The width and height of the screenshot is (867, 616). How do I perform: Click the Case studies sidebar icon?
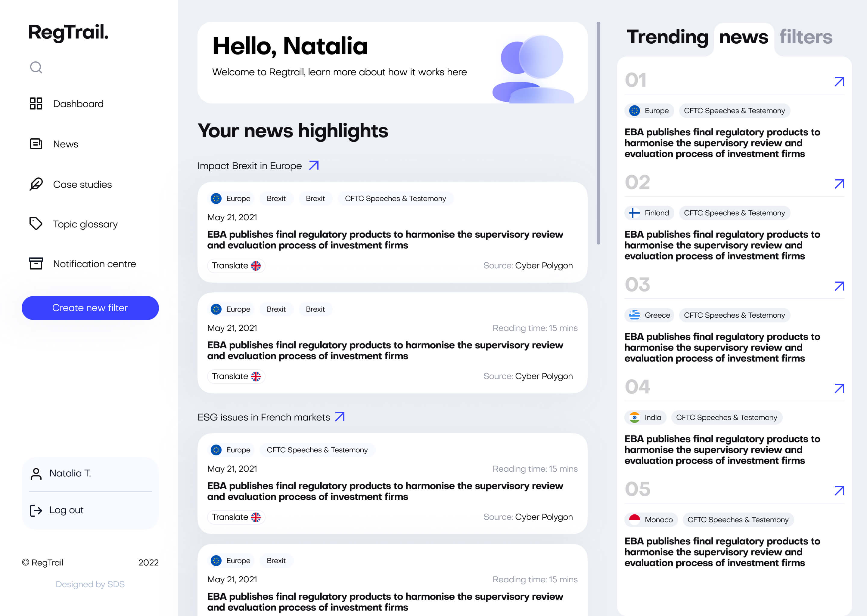(36, 184)
